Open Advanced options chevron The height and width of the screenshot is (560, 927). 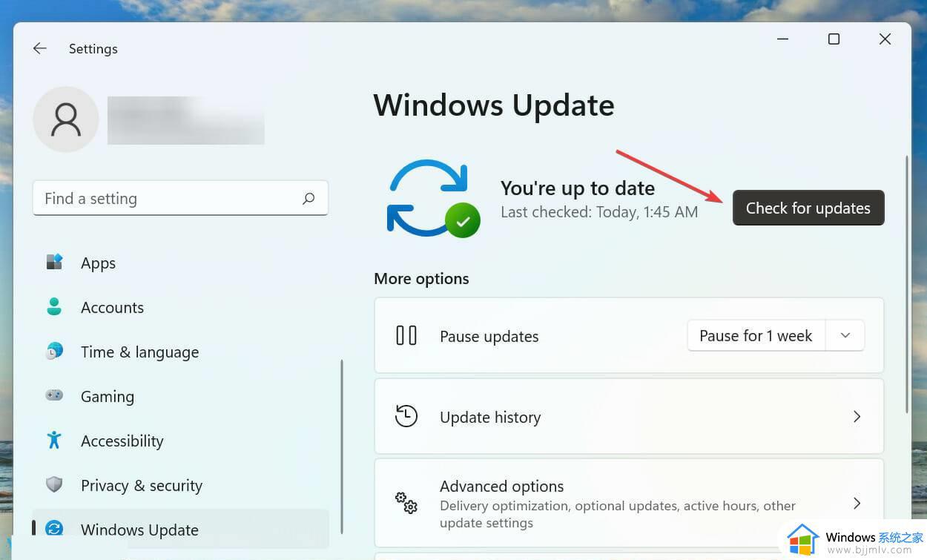coord(857,504)
